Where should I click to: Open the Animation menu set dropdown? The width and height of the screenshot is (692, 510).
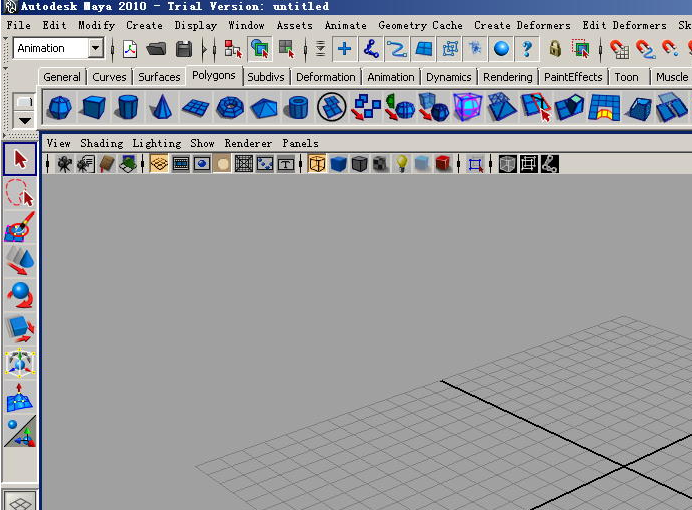coord(95,48)
